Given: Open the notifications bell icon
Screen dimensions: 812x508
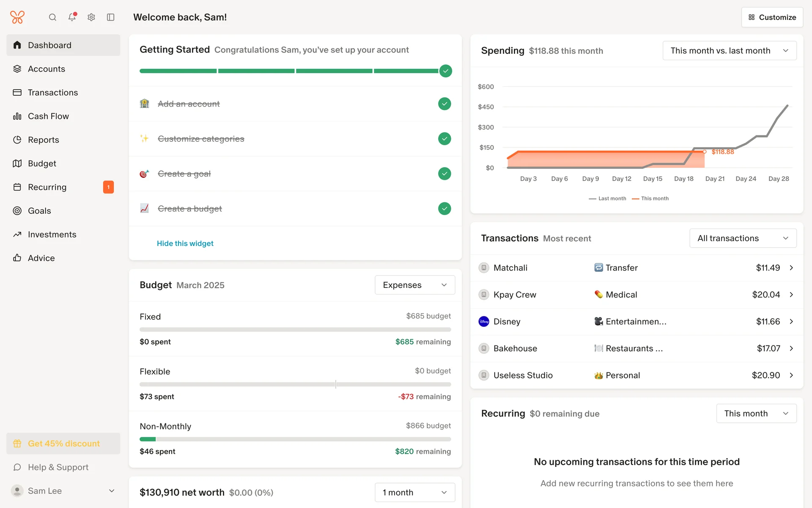Looking at the screenshot, I should [72, 17].
